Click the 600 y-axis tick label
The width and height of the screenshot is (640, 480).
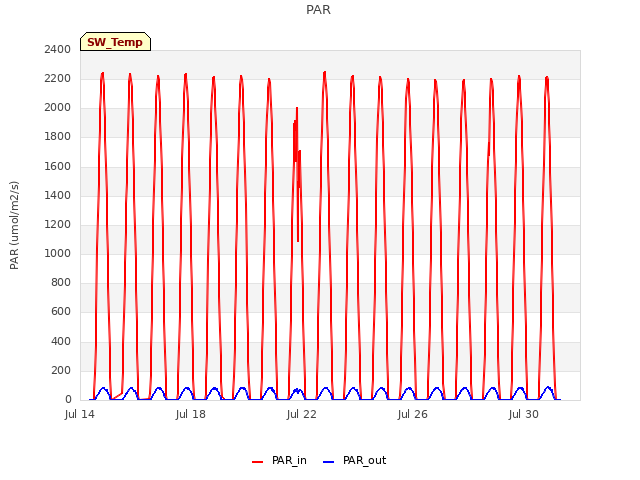61,312
